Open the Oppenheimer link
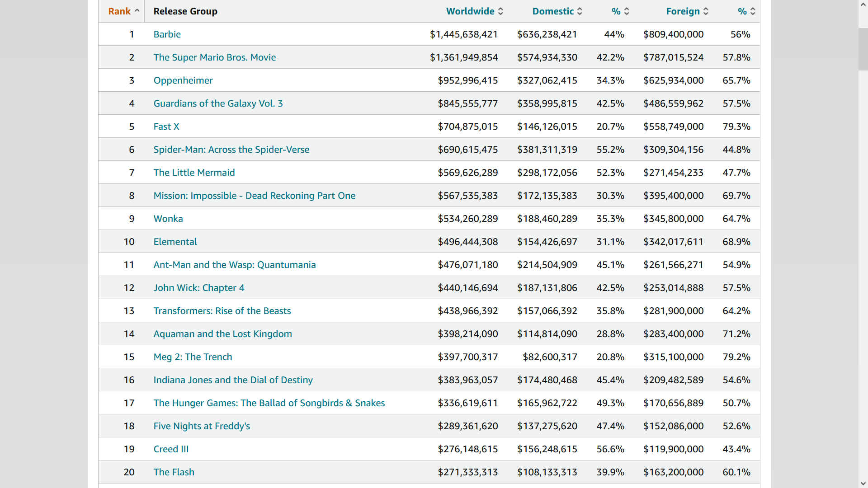Screen dimensions: 868x488 pyautogui.click(x=183, y=80)
